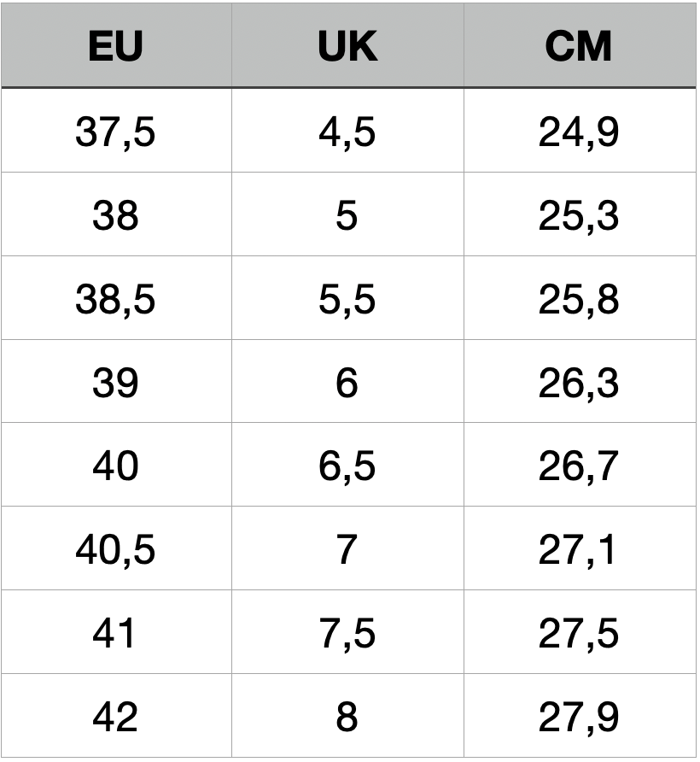700x762 pixels.
Task: Click the UK size 6 cell
Action: [x=347, y=383]
